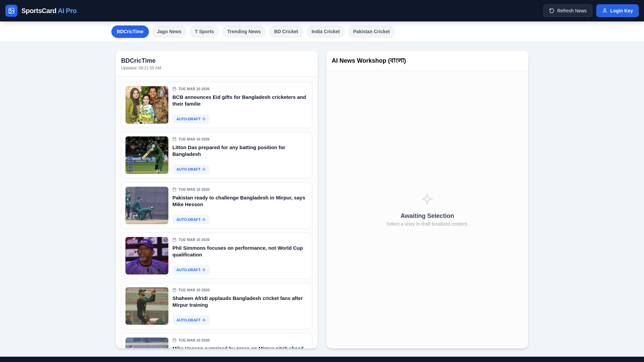The width and height of the screenshot is (644, 362).
Task: Click Auto-Draft for the Litton Das story
Action: pyautogui.click(x=191, y=169)
